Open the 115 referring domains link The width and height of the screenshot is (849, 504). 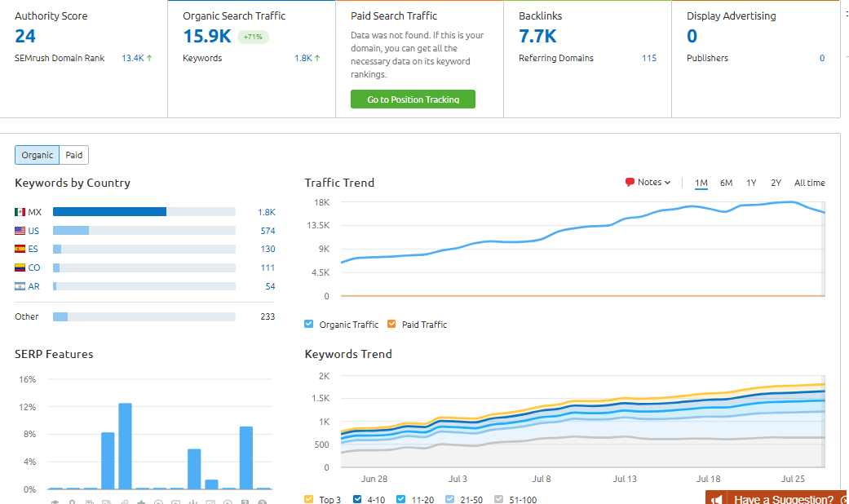coord(648,58)
